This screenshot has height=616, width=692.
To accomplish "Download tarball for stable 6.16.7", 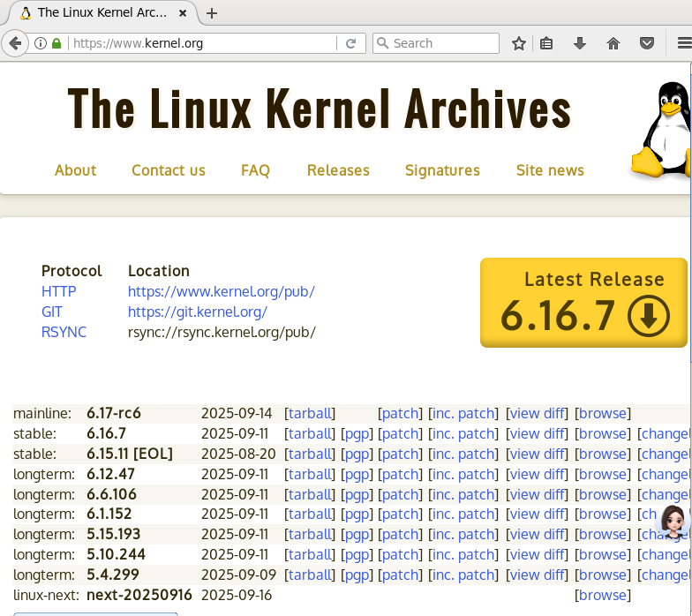I will (x=310, y=434).
